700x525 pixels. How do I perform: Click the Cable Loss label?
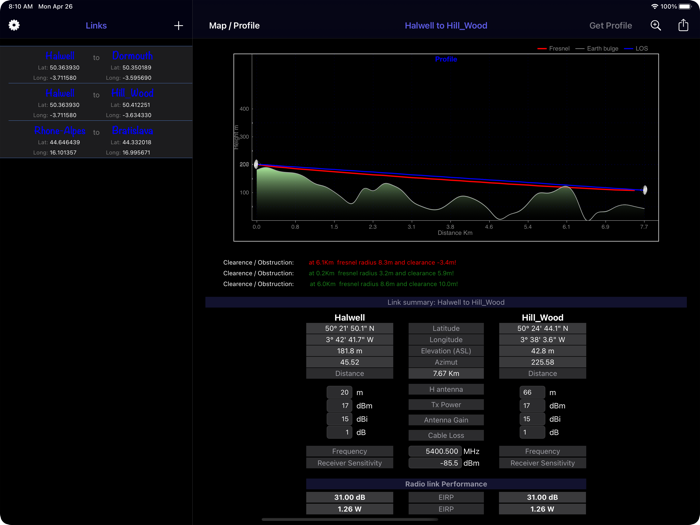[x=446, y=435]
